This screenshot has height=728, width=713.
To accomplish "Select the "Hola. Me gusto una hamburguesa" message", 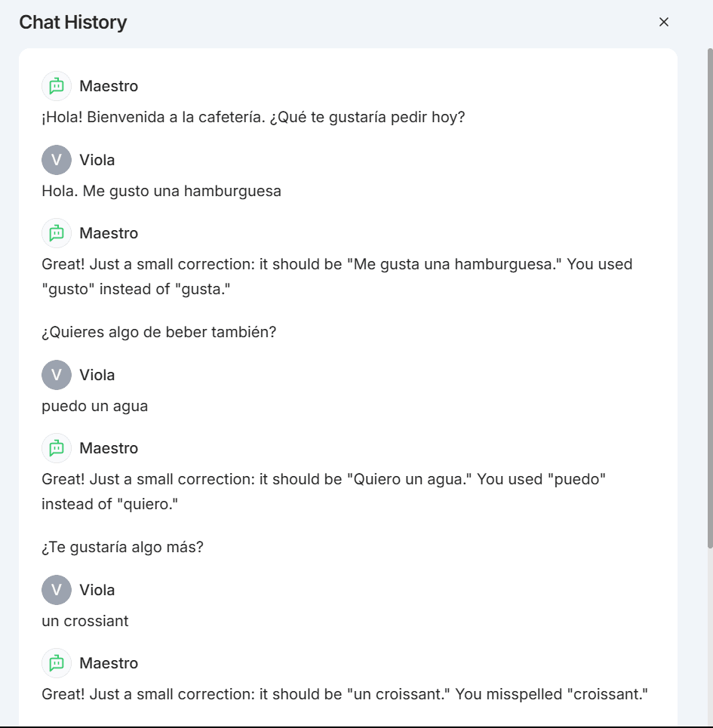I will [161, 191].
